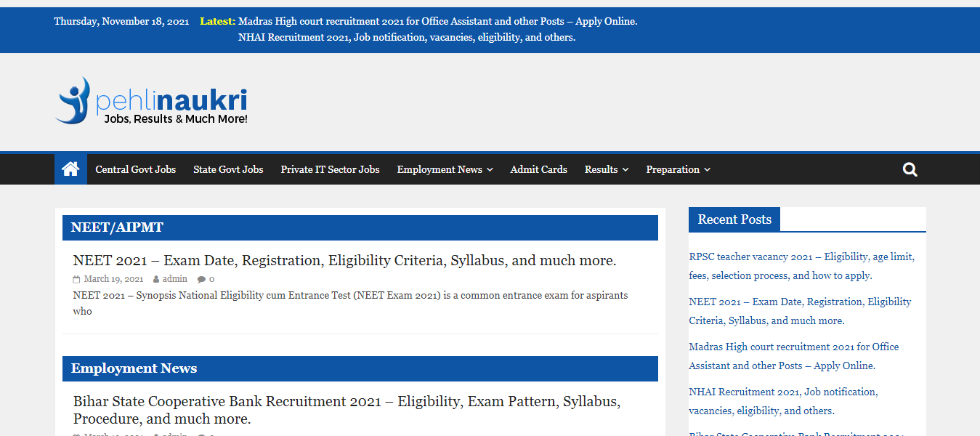The image size is (980, 436).
Task: Open NEET 2021 article title
Action: [x=344, y=260]
